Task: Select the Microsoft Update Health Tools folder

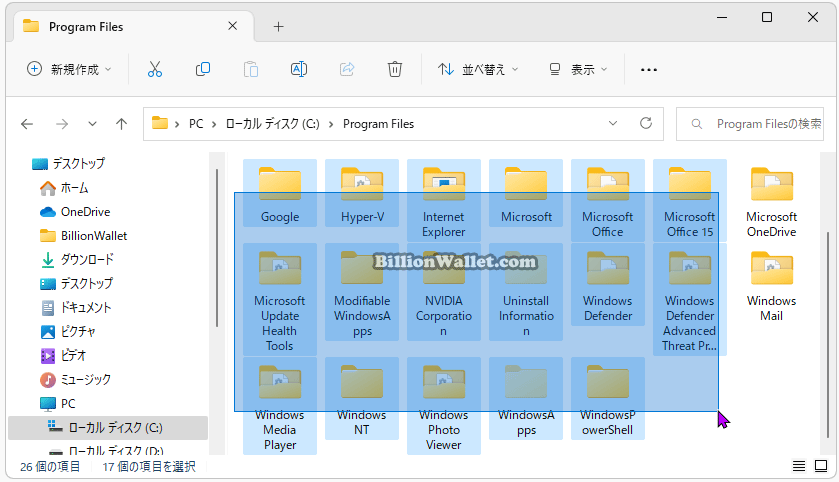Action: (280, 299)
